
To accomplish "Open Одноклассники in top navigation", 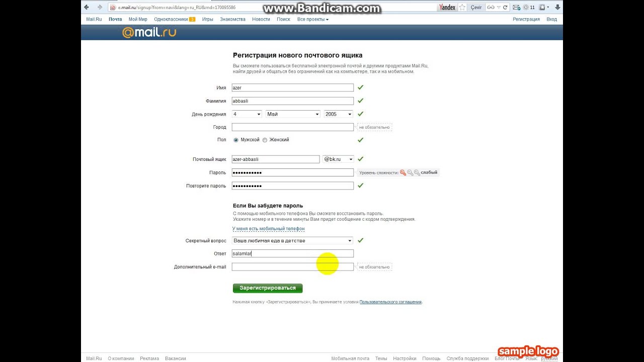I will pyautogui.click(x=171, y=19).
